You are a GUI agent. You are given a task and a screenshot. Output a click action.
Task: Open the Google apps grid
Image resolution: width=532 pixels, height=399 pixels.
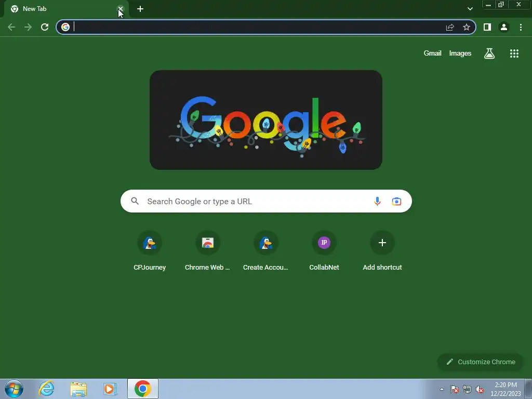(514, 54)
